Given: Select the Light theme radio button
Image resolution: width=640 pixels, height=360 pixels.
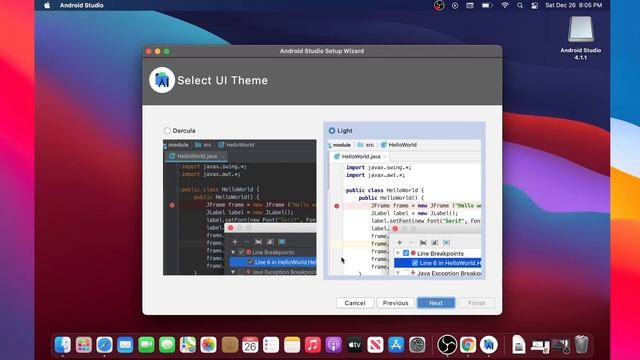Looking at the screenshot, I should click(332, 131).
